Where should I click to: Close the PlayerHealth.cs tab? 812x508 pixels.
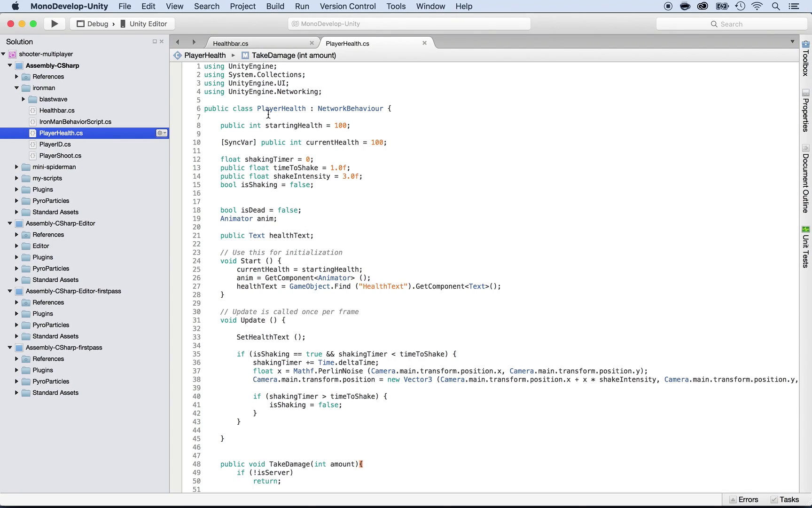click(x=424, y=43)
